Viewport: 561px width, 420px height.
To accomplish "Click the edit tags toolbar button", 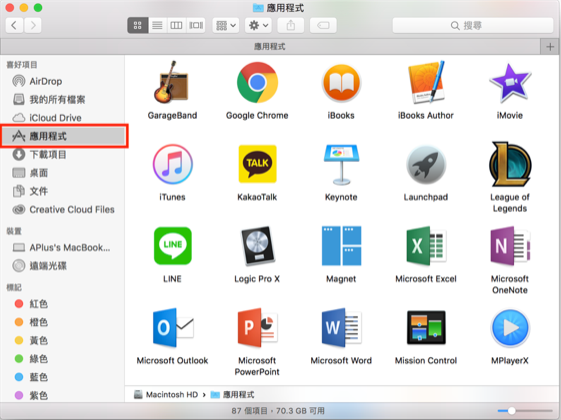I will click(323, 25).
